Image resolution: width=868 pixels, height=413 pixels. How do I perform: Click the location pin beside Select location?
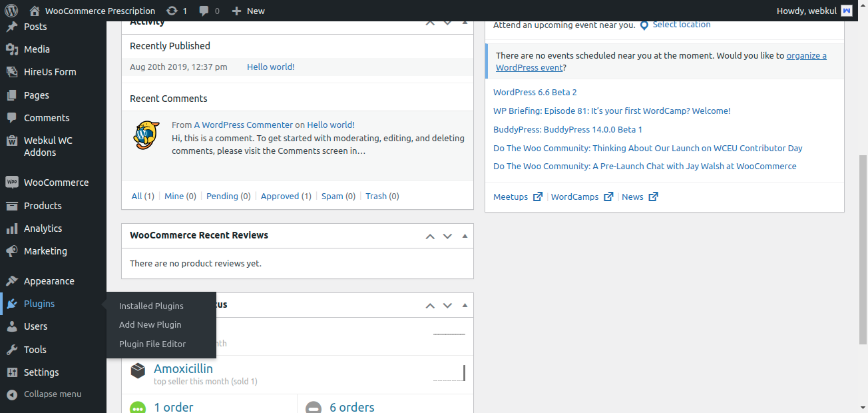643,25
